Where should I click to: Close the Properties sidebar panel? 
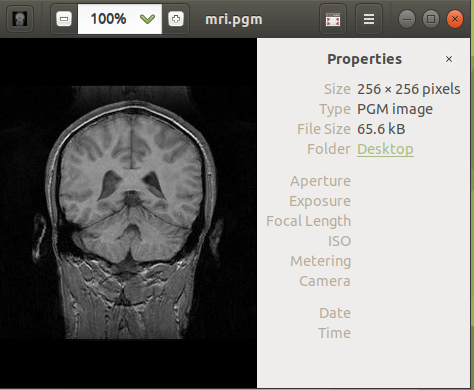click(x=449, y=59)
